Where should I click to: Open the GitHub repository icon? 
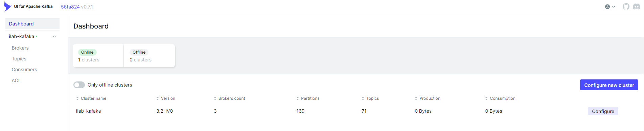(626, 6)
